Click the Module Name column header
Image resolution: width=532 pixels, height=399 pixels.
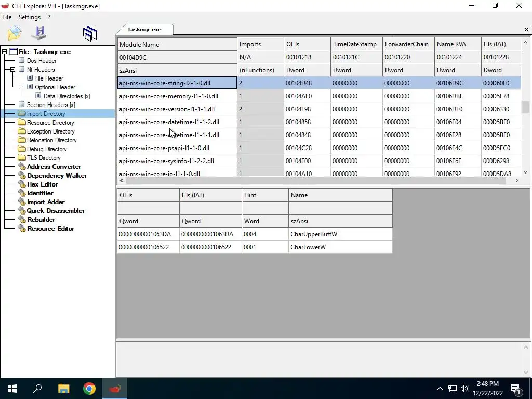177,45
